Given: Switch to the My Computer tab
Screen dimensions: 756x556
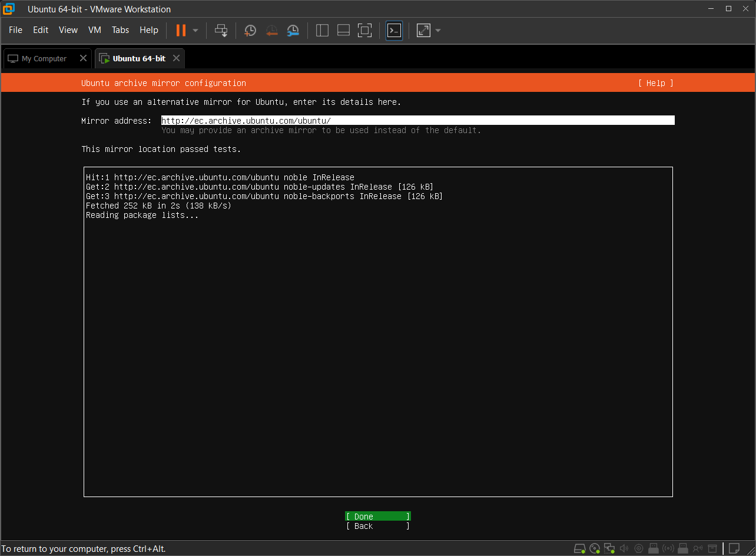Looking at the screenshot, I should [x=44, y=58].
